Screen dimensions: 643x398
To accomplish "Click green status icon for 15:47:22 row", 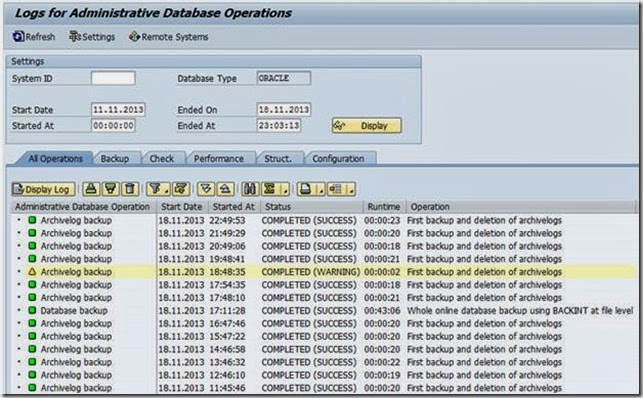I will point(32,336).
